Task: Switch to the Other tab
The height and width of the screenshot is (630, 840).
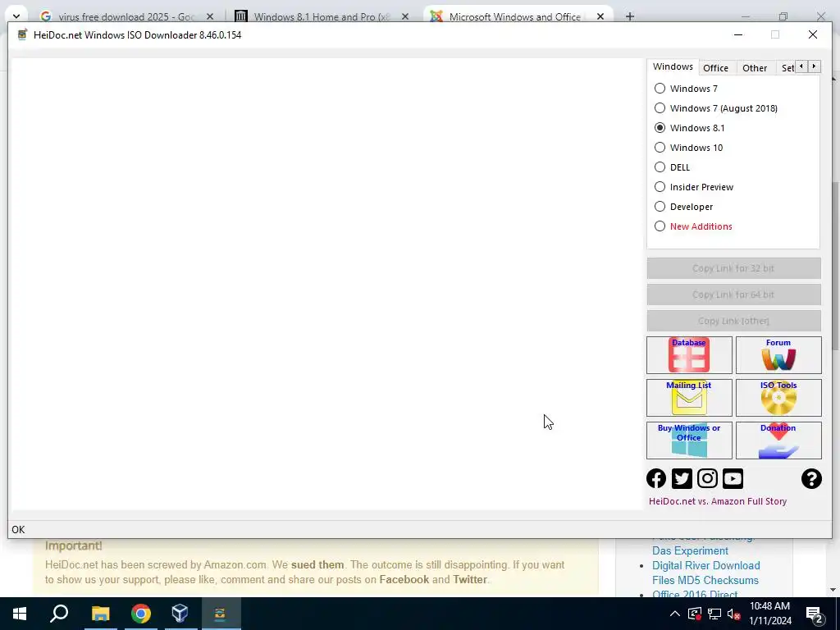Action: 755,68
